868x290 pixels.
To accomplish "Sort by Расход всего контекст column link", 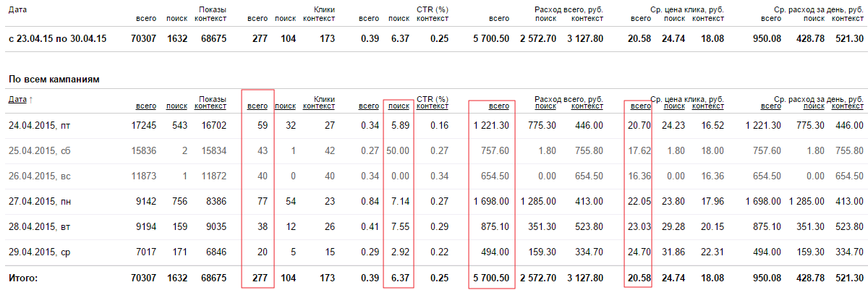I will [x=587, y=106].
